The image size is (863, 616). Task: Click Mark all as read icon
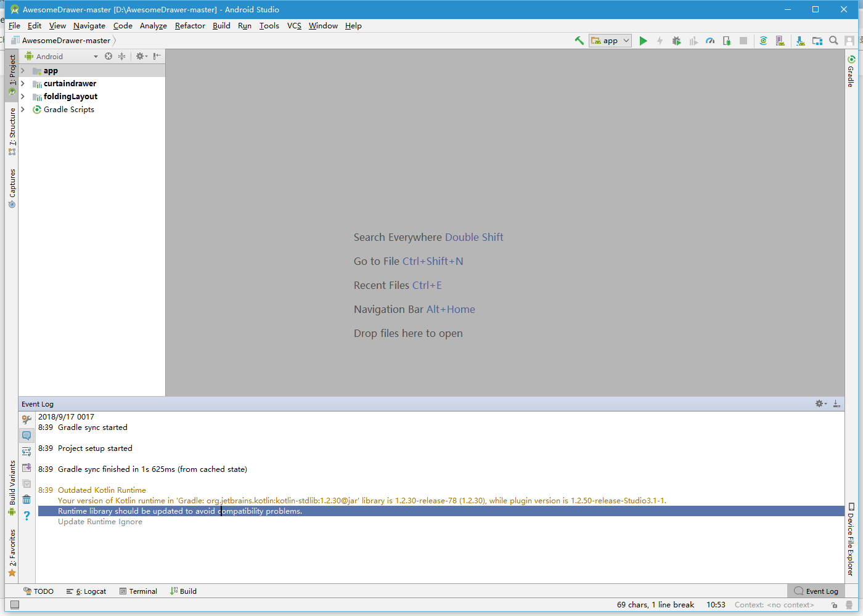pyautogui.click(x=27, y=484)
